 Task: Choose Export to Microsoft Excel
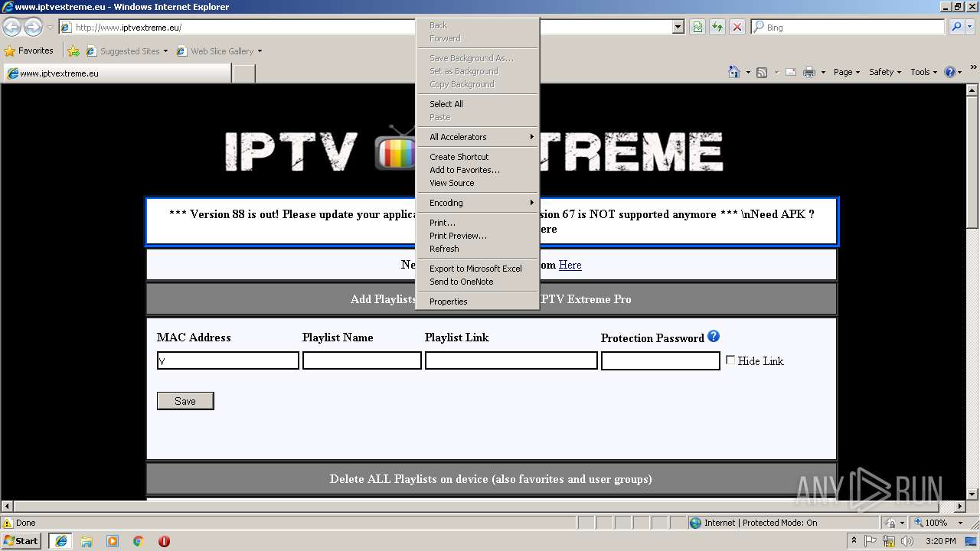pyautogui.click(x=477, y=269)
